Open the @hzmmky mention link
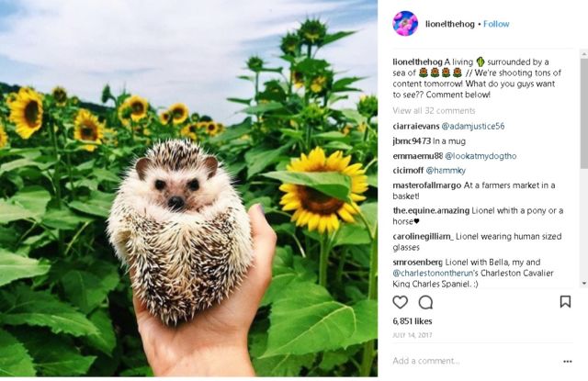588x381 pixels. (x=448, y=171)
